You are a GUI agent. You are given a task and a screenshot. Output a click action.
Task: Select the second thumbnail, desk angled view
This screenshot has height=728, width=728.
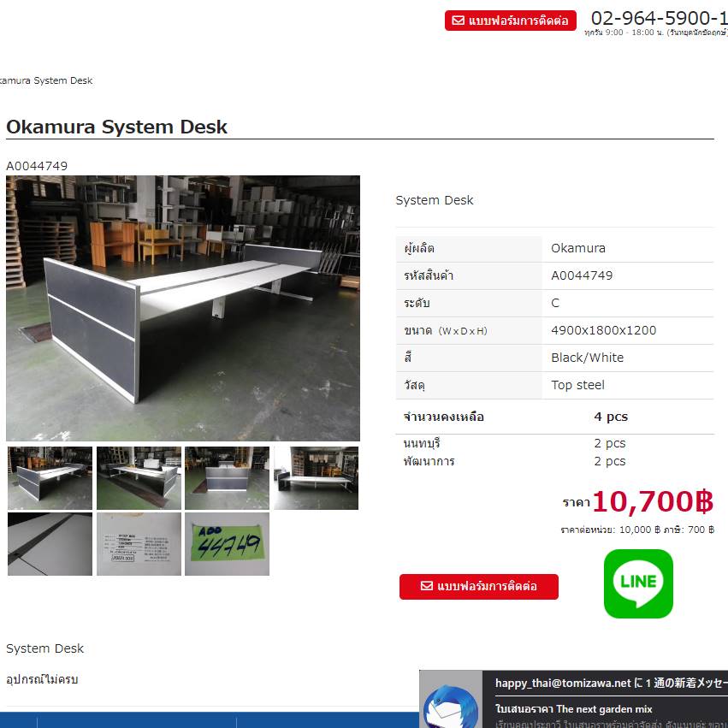[139, 477]
